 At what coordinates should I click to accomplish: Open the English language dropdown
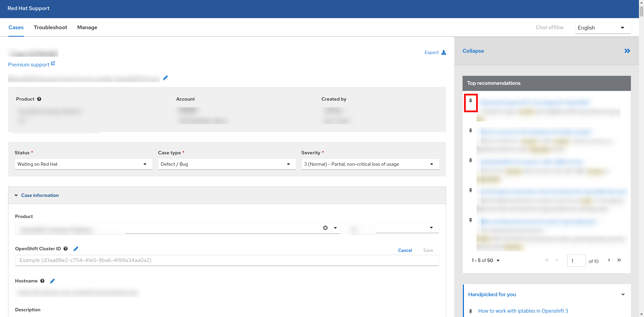(603, 28)
